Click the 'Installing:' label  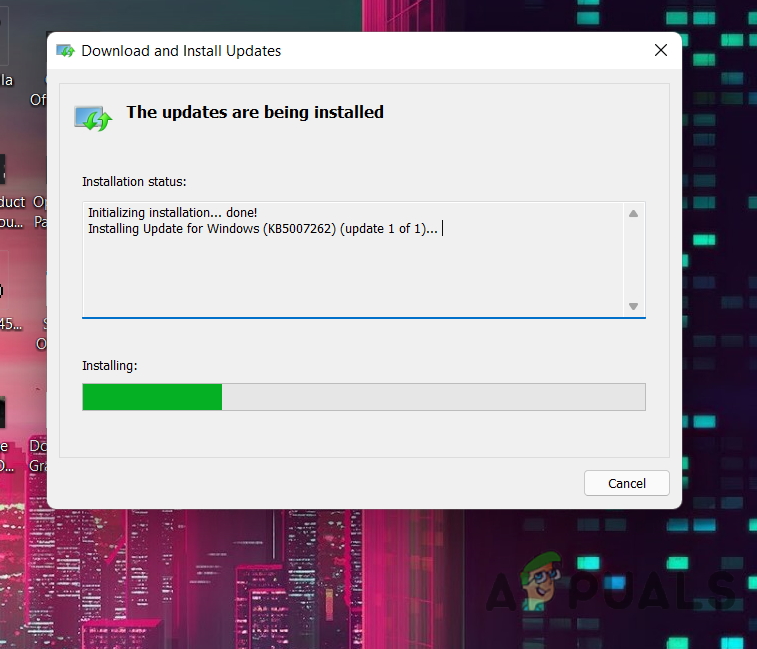[110, 366]
